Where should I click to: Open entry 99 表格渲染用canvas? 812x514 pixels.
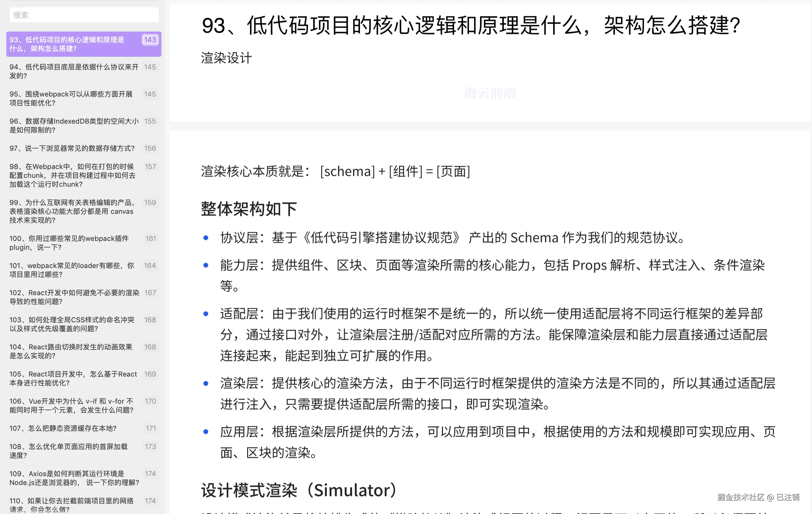pyautogui.click(x=72, y=211)
